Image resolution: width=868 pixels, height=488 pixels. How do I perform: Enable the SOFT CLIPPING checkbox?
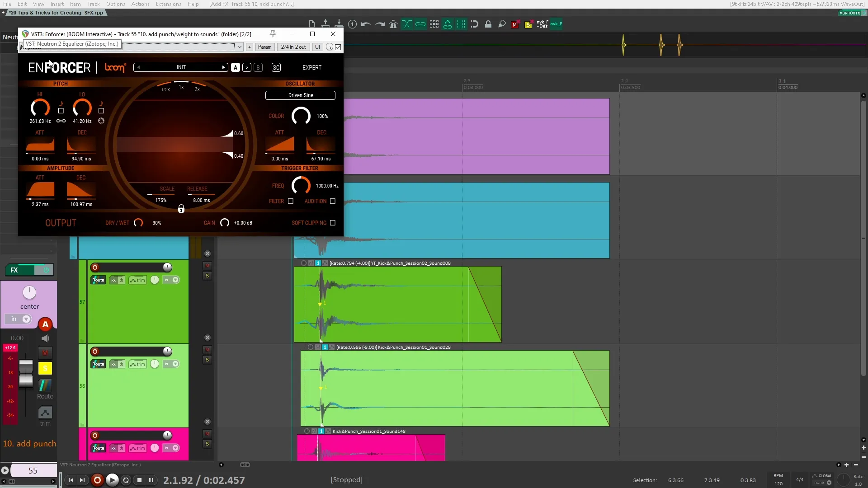coord(333,223)
